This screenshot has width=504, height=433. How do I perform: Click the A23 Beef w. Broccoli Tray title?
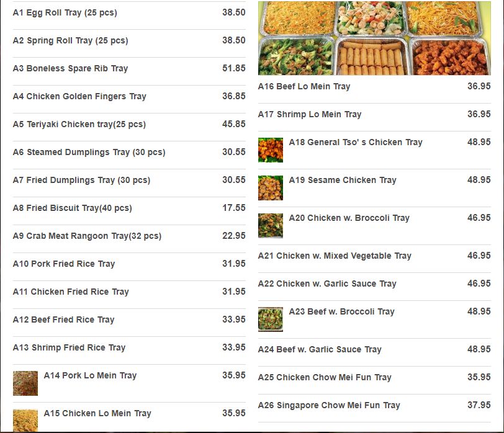tap(341, 311)
